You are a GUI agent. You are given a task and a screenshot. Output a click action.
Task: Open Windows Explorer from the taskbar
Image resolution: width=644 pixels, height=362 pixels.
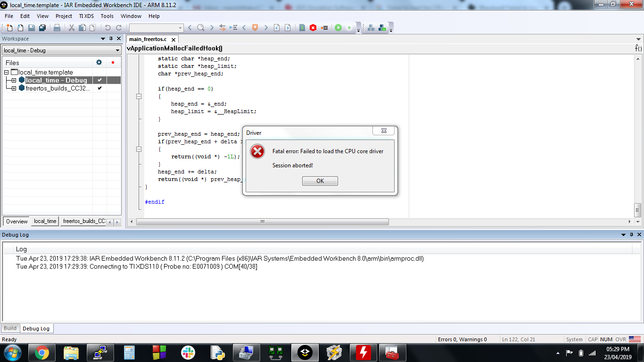pyautogui.click(x=71, y=352)
